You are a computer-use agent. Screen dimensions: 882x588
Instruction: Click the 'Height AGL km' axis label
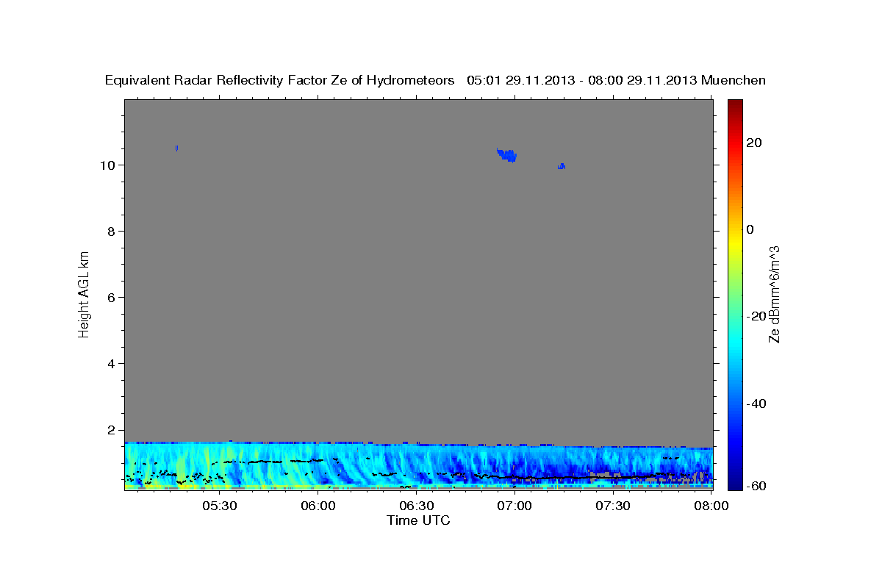click(x=85, y=293)
